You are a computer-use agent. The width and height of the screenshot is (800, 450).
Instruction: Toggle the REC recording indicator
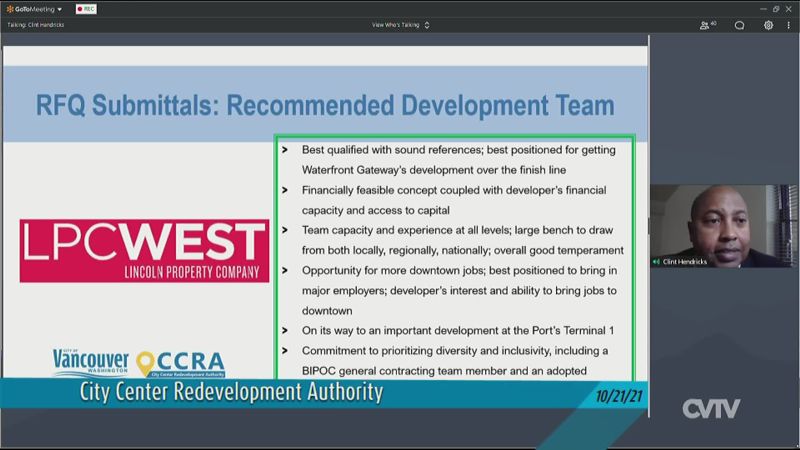[86, 9]
